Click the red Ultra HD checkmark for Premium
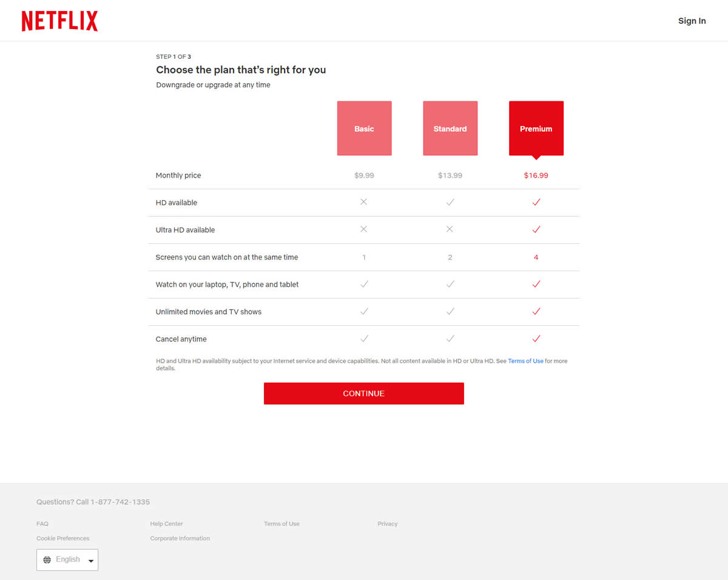 536,229
